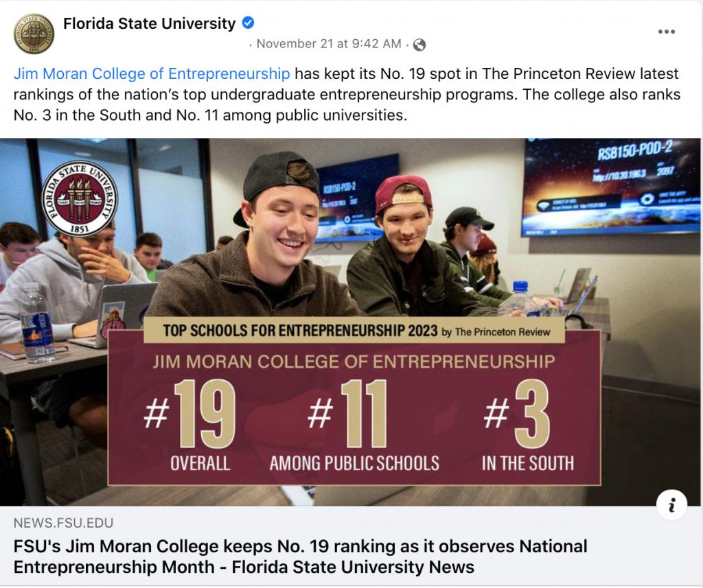This screenshot has height=588, width=703.
Task: Open the FSU seal overlay on photo
Action: click(x=80, y=198)
